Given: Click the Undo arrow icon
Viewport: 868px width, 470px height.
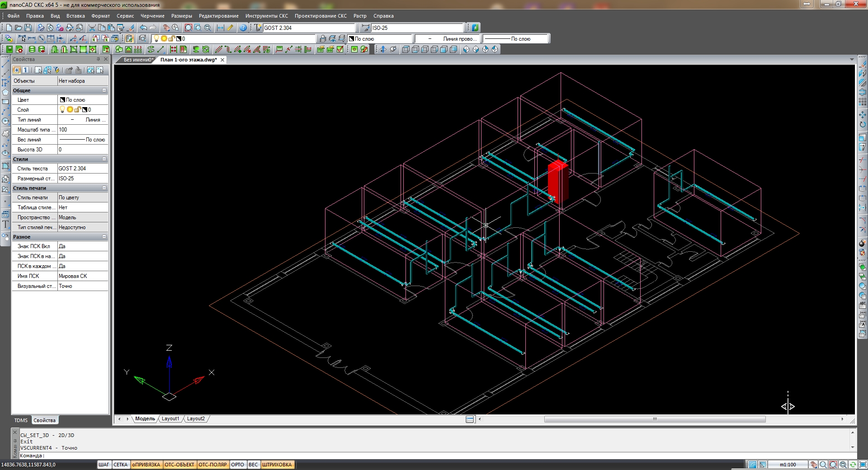Looking at the screenshot, I should tap(143, 28).
